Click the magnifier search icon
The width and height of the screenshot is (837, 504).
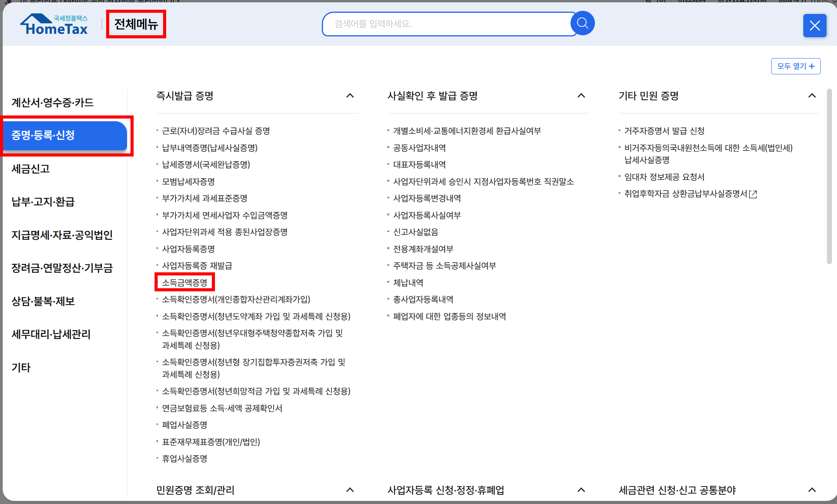pos(582,23)
